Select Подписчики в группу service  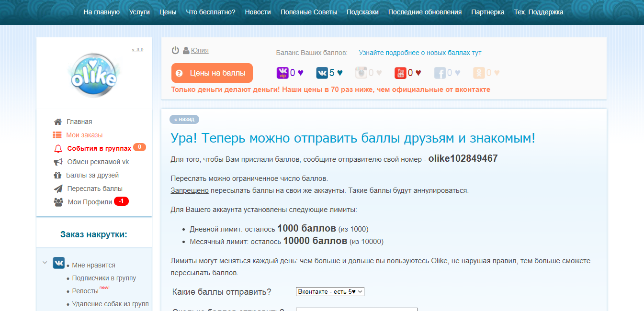(x=104, y=278)
